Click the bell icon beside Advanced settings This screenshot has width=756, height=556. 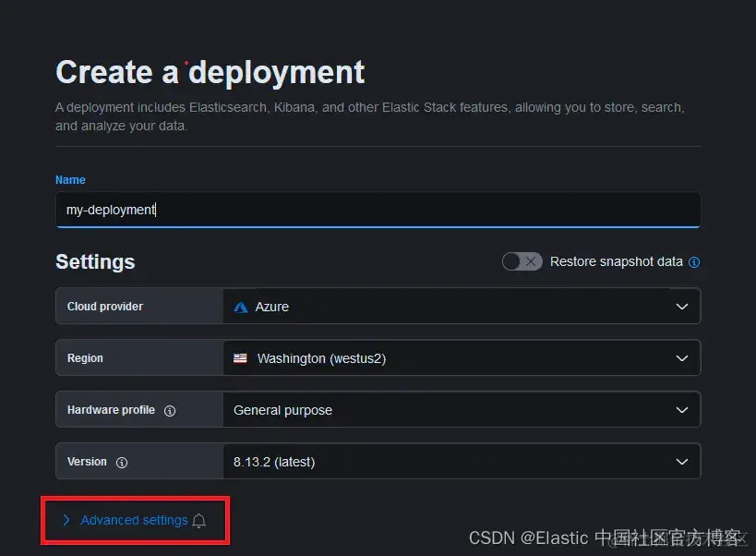[199, 521]
